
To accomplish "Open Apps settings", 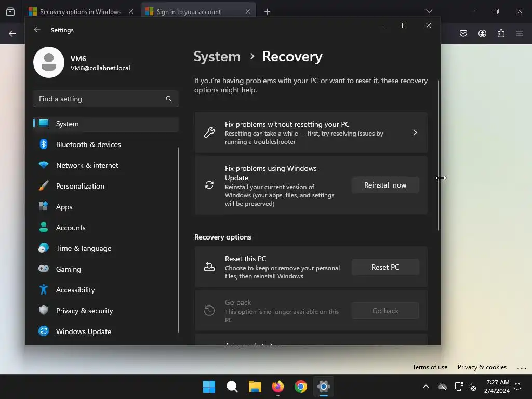I will [106, 207].
